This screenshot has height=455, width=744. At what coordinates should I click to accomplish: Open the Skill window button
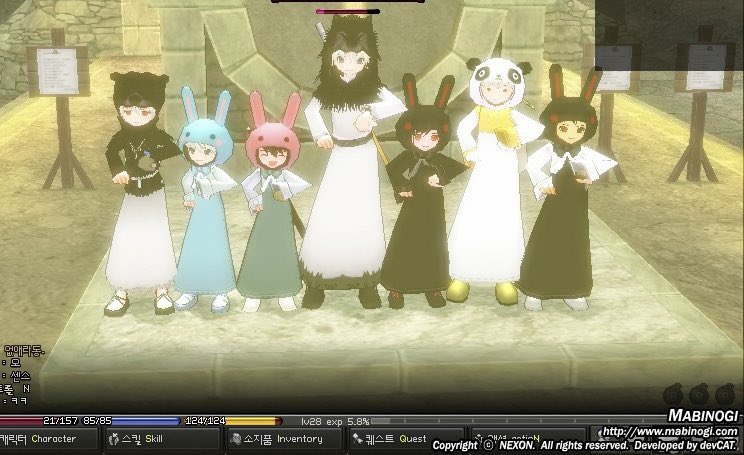[162, 439]
